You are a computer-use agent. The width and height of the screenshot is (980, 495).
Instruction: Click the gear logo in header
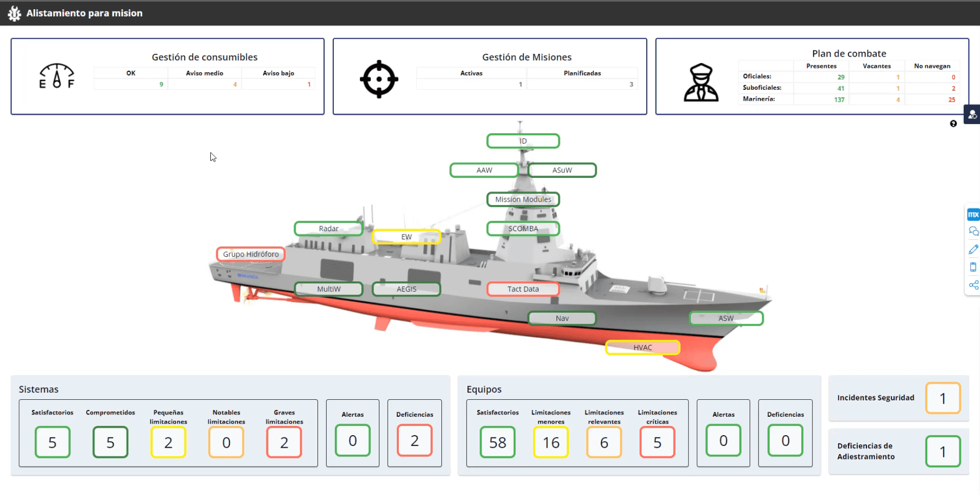14,13
